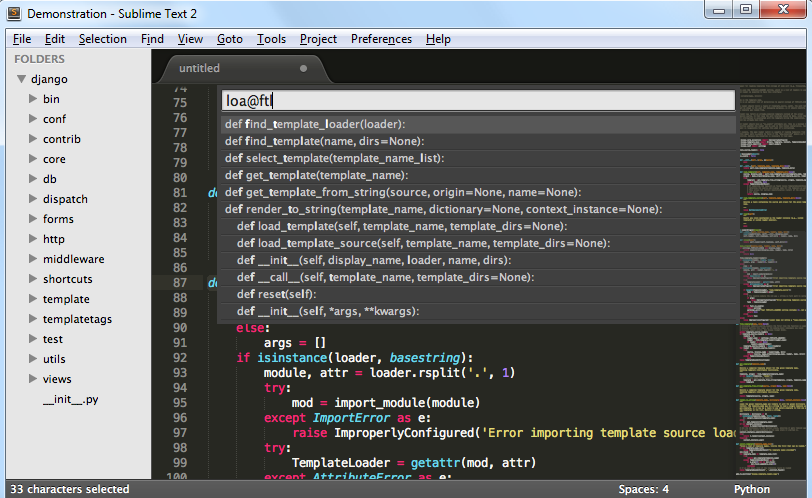Minimize the Sublime Text window

point(719,10)
